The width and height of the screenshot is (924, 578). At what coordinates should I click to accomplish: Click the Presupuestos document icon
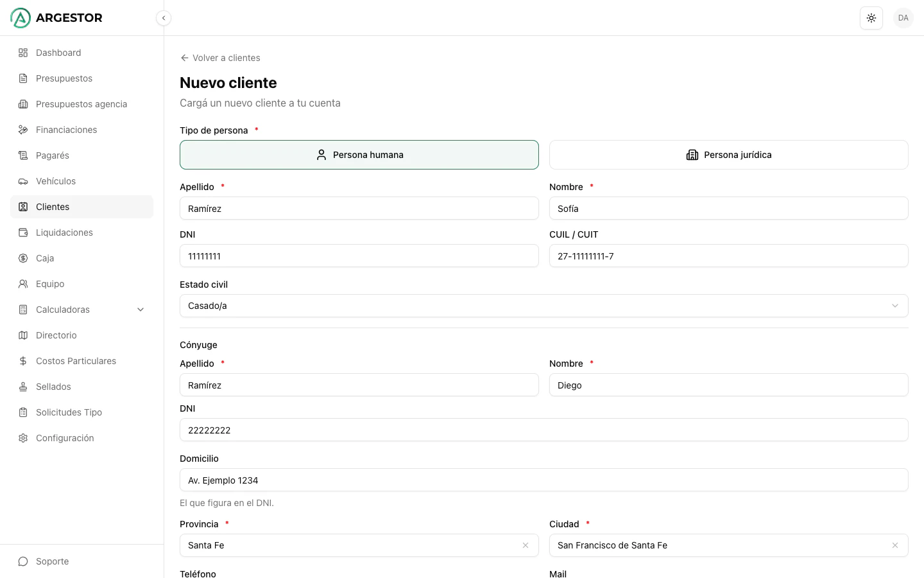pos(23,78)
